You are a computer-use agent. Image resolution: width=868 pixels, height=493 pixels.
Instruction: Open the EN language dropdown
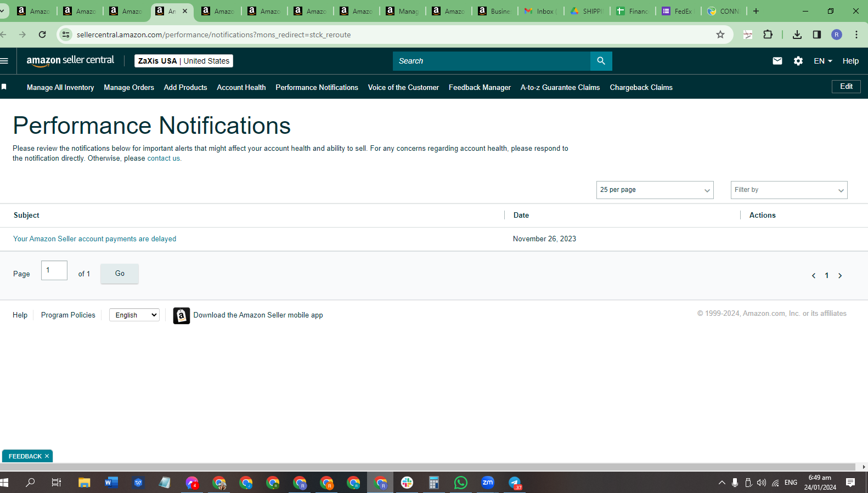point(822,61)
